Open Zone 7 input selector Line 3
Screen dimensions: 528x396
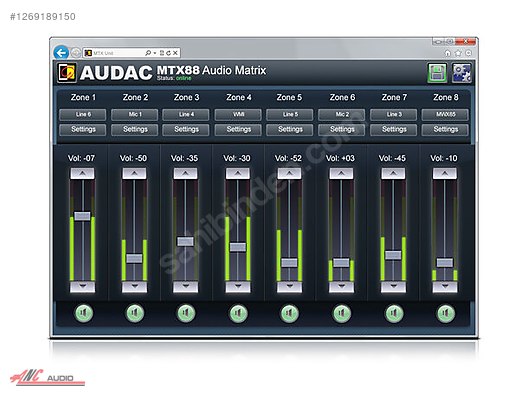[394, 114]
